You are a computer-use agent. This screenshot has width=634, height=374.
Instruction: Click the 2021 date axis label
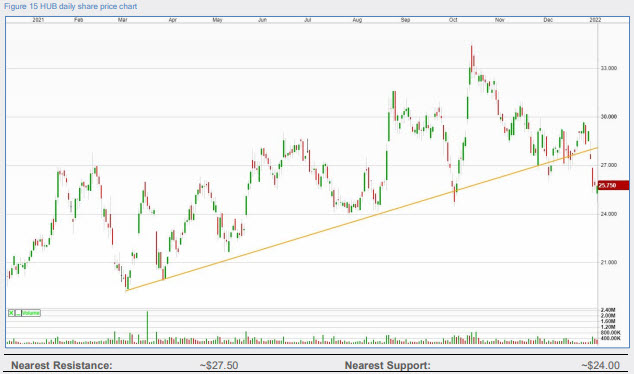tap(38, 20)
